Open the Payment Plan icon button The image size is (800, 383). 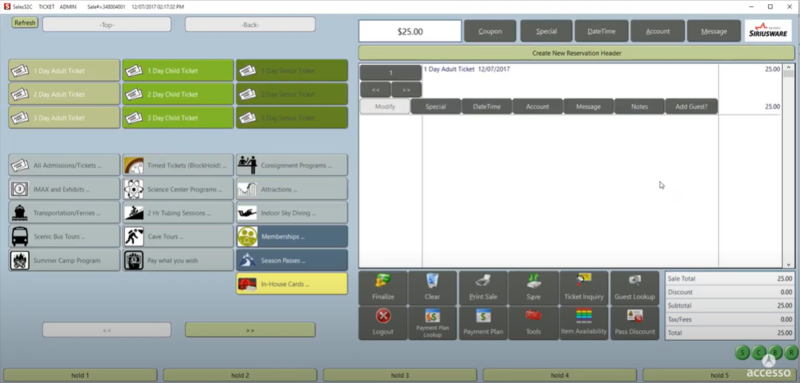483,323
